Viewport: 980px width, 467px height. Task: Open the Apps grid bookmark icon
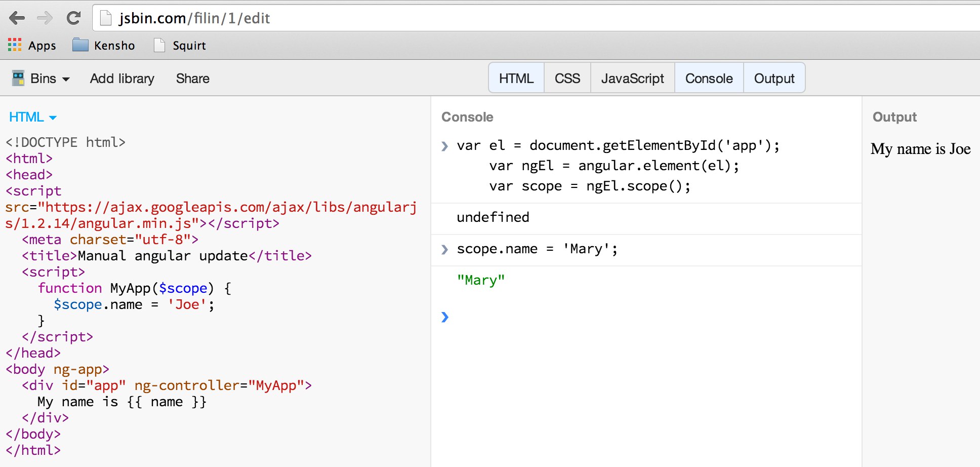[15, 45]
